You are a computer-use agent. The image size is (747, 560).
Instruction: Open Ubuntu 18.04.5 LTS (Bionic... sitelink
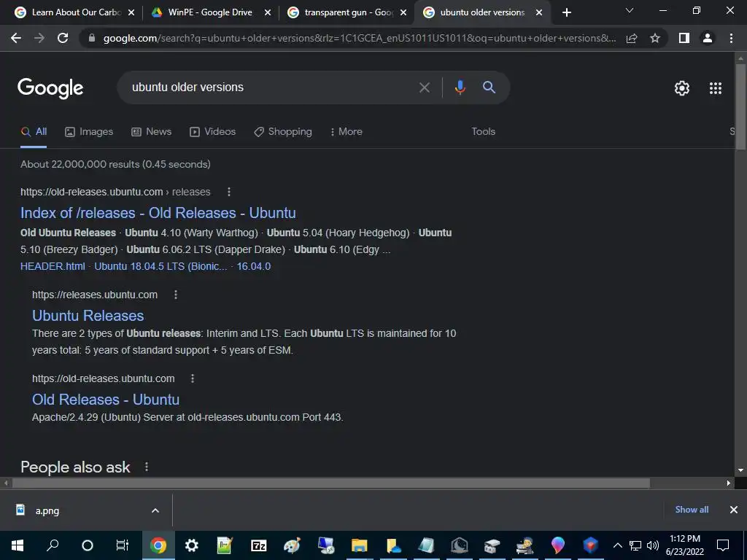[x=160, y=266]
